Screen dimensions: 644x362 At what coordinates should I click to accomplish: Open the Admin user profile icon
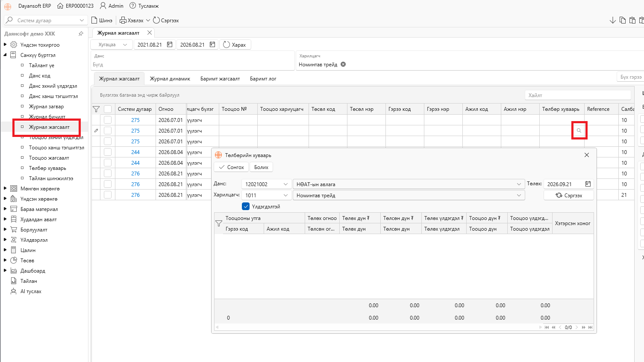pos(103,6)
